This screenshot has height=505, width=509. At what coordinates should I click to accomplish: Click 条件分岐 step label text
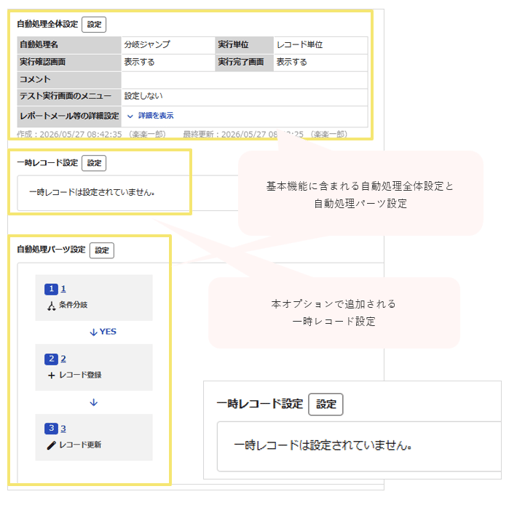coord(73,305)
